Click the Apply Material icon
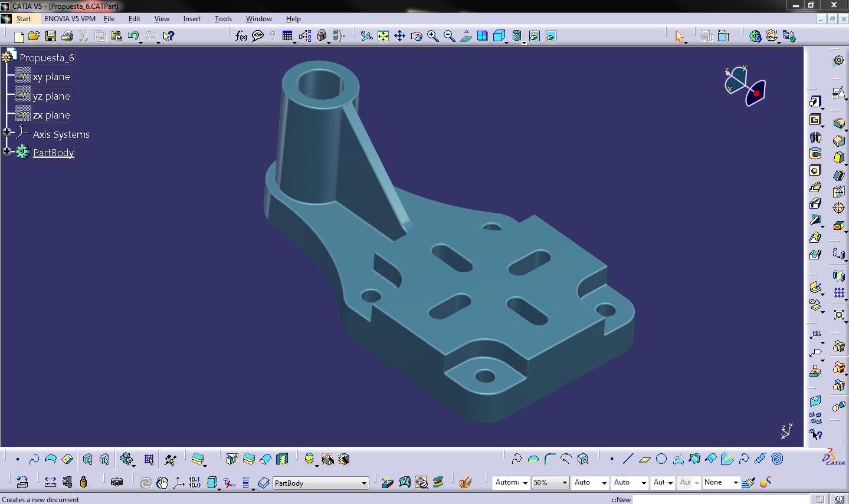 [x=464, y=482]
